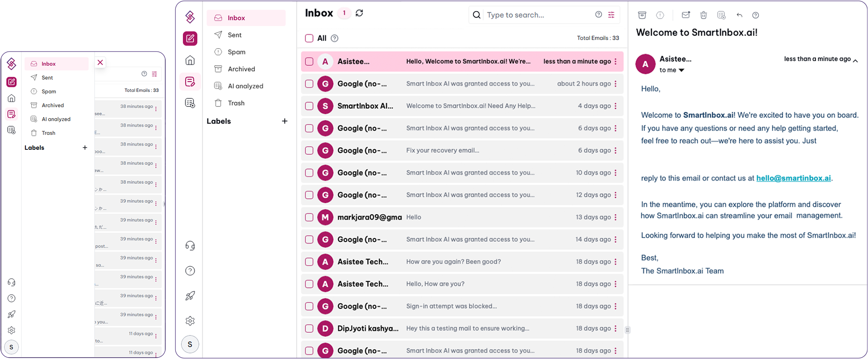
Task: Click the Inbox unread count badge
Action: tap(344, 13)
